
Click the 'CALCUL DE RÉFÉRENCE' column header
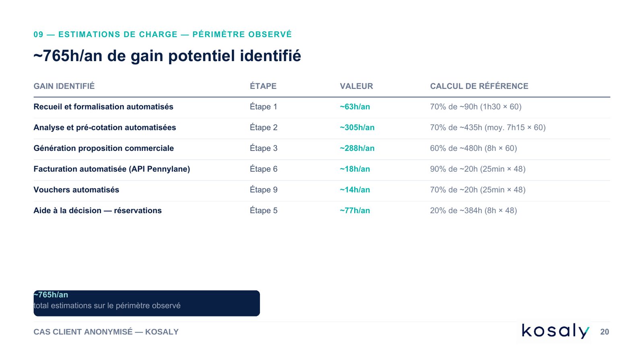pos(479,86)
